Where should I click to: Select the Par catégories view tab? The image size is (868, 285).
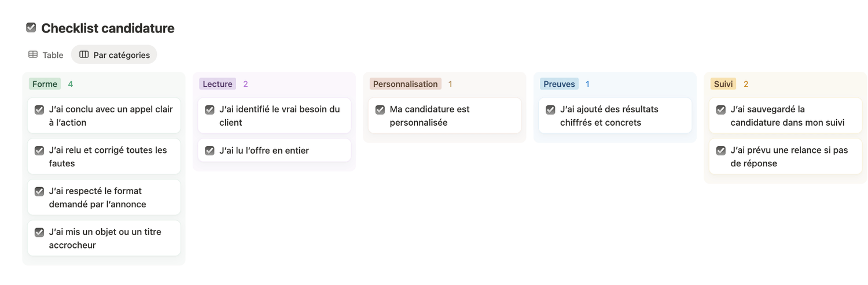[114, 54]
